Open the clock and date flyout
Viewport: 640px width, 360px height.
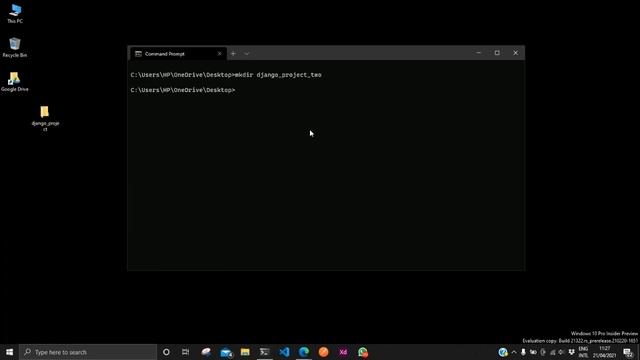click(x=604, y=352)
